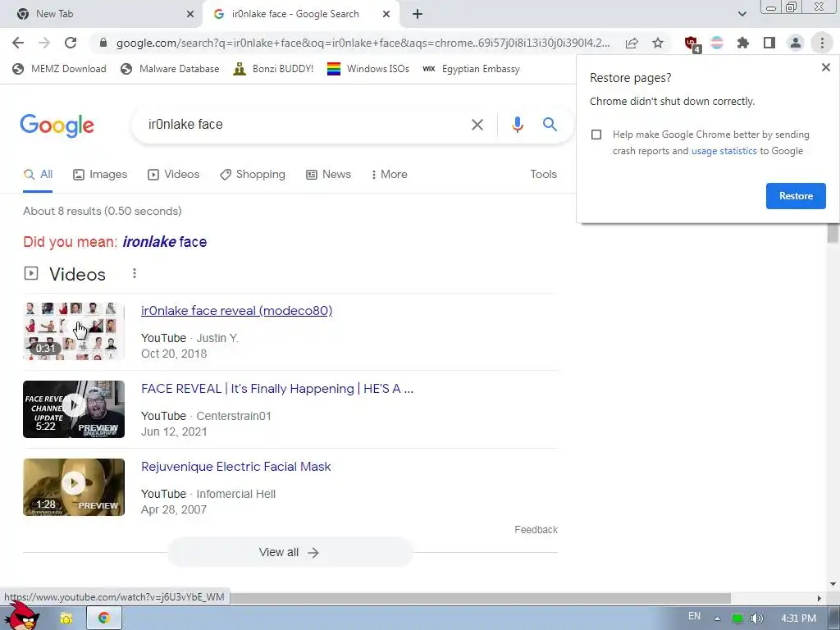Click View all videos button
The image size is (840, 630).
tap(290, 552)
